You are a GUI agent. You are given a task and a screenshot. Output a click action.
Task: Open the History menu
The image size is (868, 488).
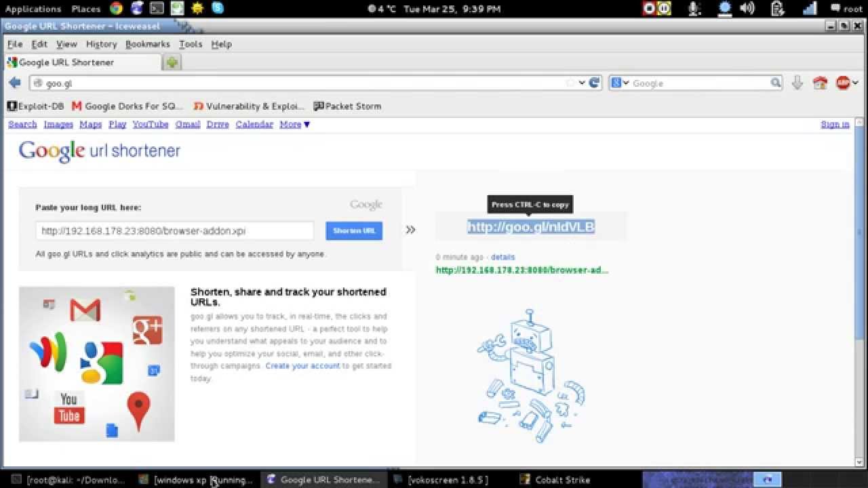pos(102,44)
